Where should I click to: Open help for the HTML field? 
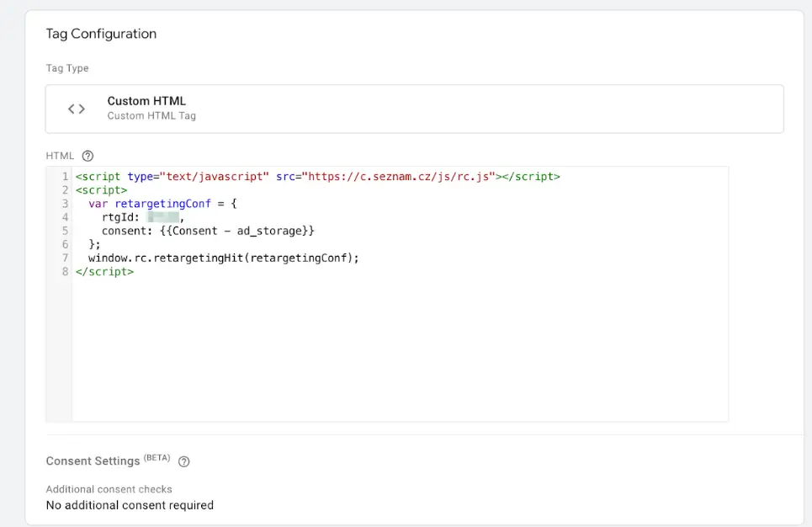click(x=88, y=156)
